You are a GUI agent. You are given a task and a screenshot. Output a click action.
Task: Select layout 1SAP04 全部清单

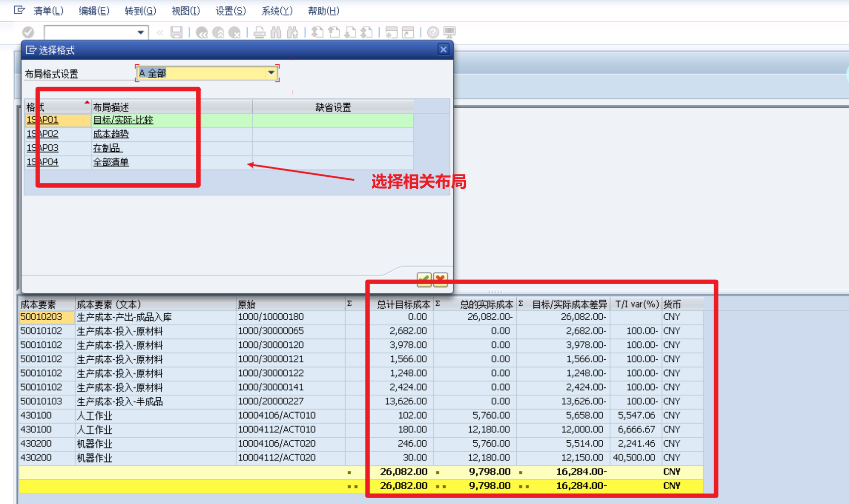point(111,162)
